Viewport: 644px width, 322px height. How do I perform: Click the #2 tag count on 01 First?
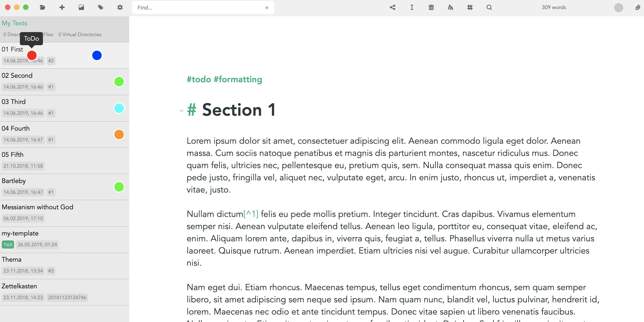[x=51, y=61]
